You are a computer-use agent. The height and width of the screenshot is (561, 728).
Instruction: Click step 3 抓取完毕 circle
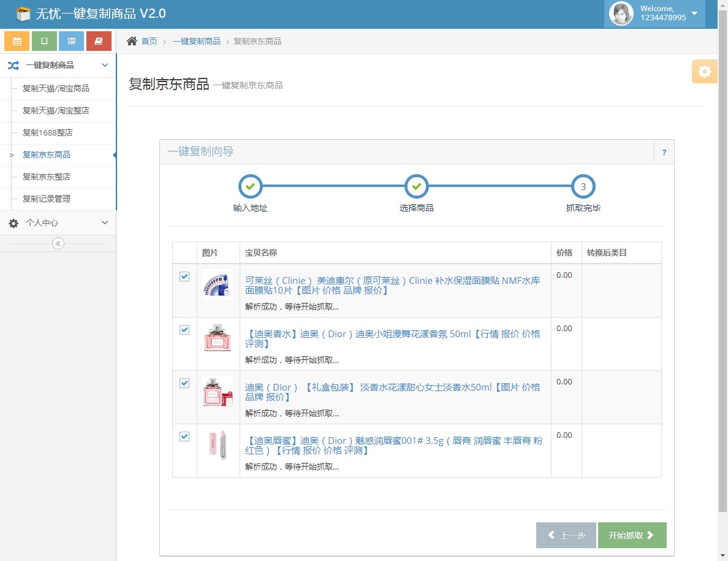point(583,186)
